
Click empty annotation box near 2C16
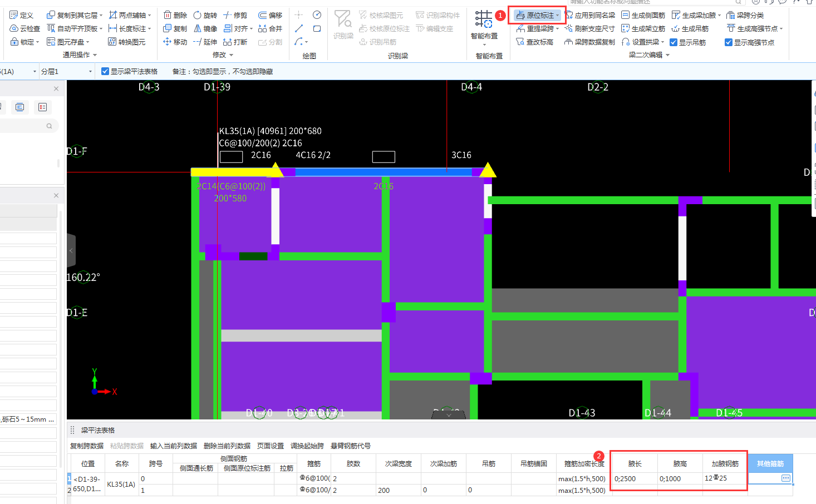tap(231, 157)
